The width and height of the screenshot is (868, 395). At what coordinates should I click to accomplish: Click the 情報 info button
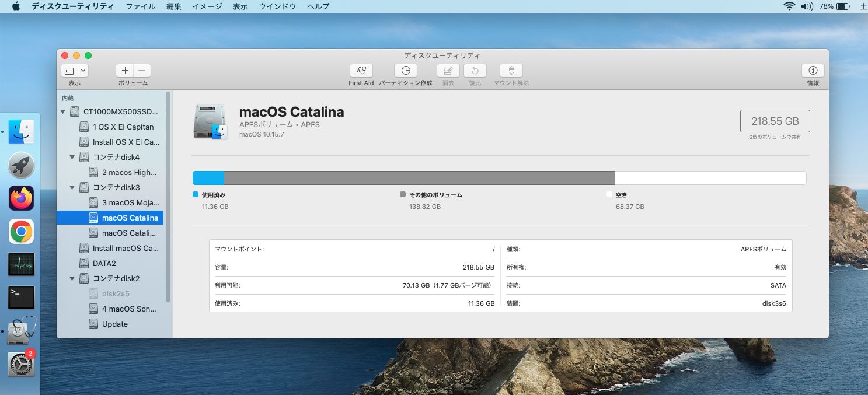pos(813,71)
